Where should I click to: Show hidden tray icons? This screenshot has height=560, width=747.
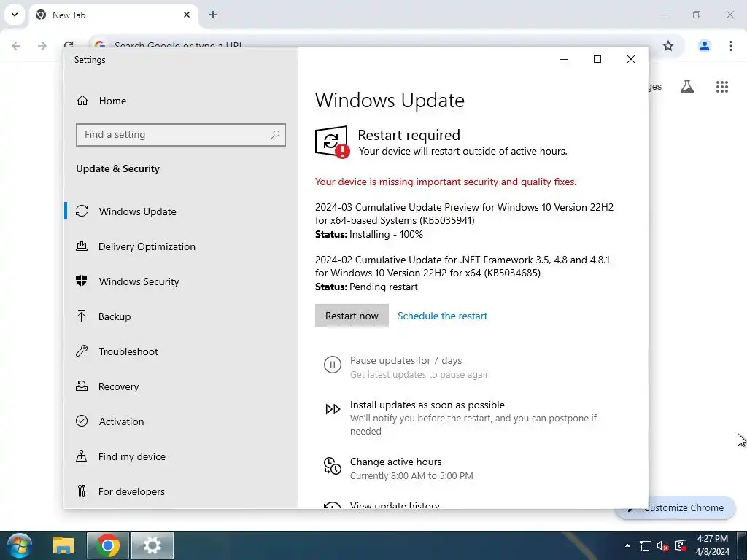pyautogui.click(x=627, y=545)
